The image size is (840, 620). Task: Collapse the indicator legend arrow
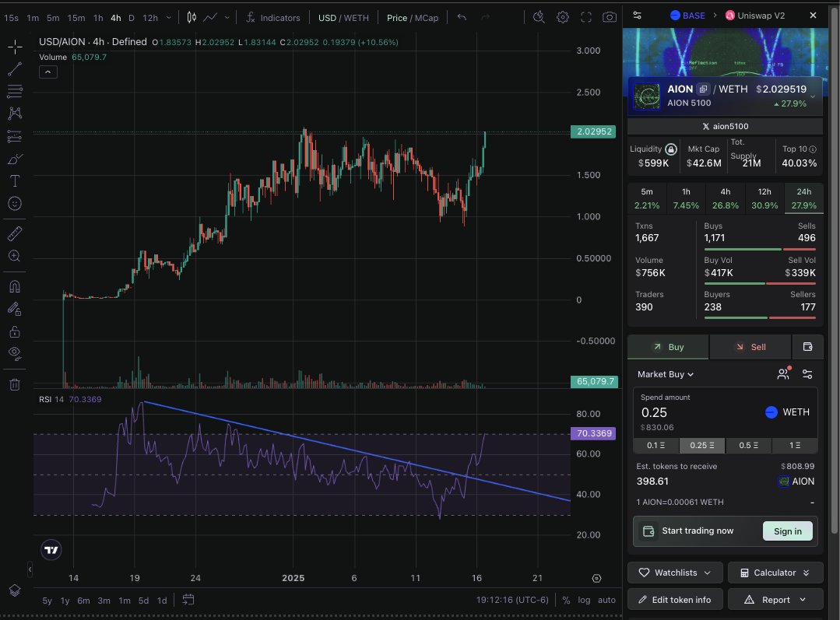click(48, 72)
